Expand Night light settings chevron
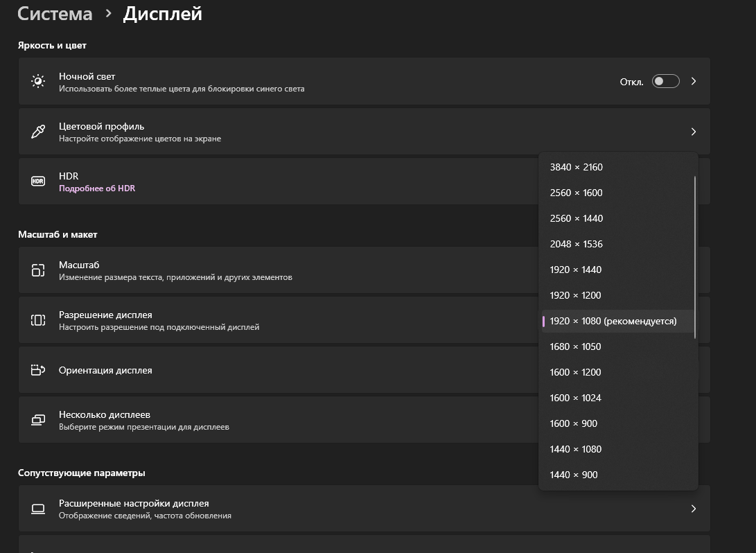This screenshot has width=756, height=553. (694, 82)
